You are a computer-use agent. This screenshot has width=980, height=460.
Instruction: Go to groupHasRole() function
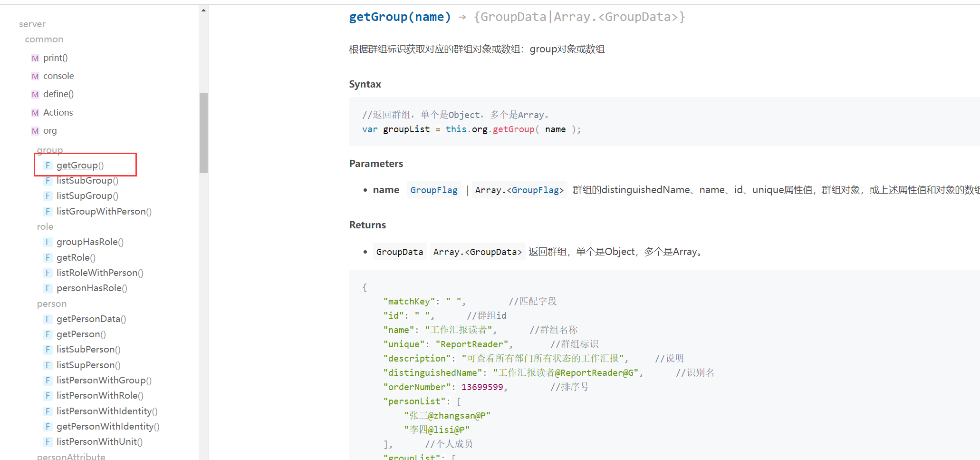pos(90,242)
